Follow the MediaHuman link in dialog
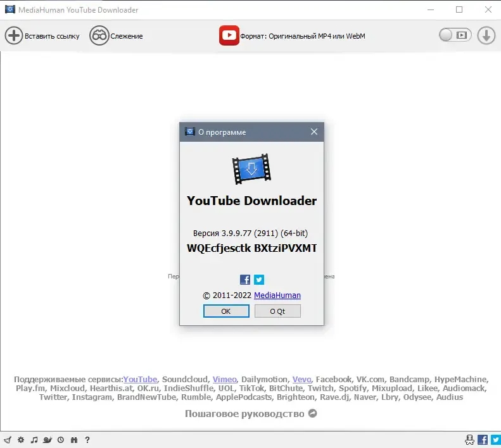The width and height of the screenshot is (501, 448). pyautogui.click(x=277, y=295)
